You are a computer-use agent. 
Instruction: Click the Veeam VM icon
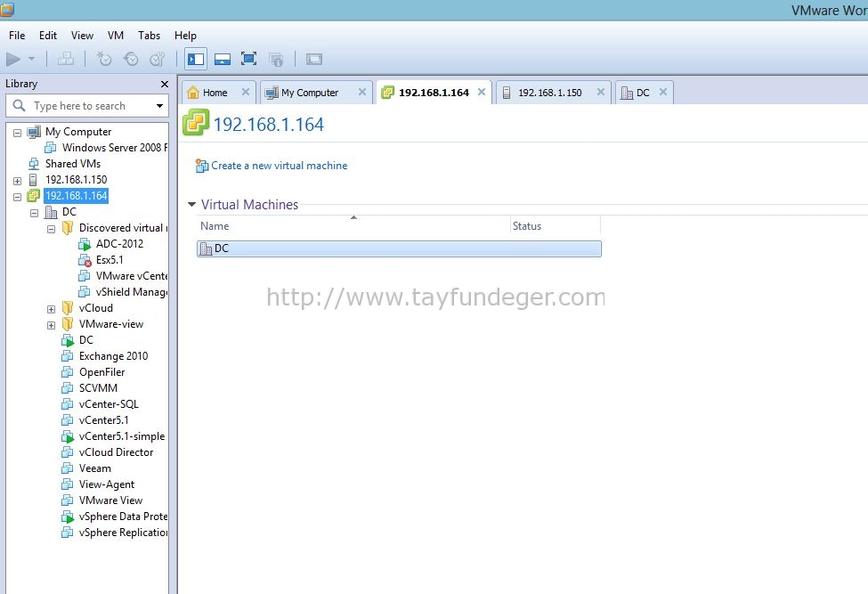tap(67, 469)
